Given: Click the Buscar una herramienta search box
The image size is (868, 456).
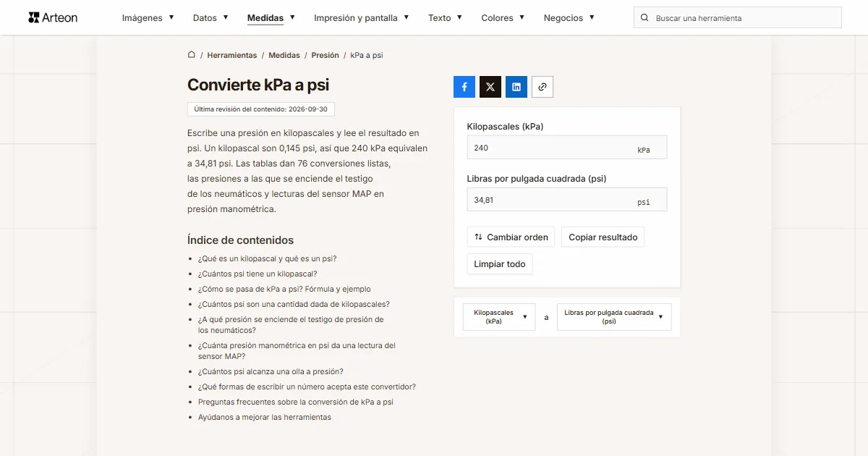Looking at the screenshot, I should [x=738, y=18].
